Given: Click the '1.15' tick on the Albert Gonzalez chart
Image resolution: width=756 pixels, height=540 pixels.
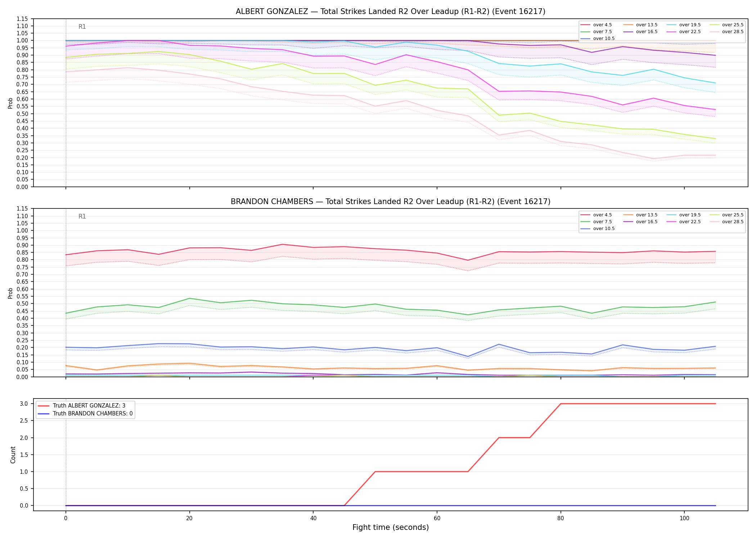Looking at the screenshot, I should tap(22, 19).
